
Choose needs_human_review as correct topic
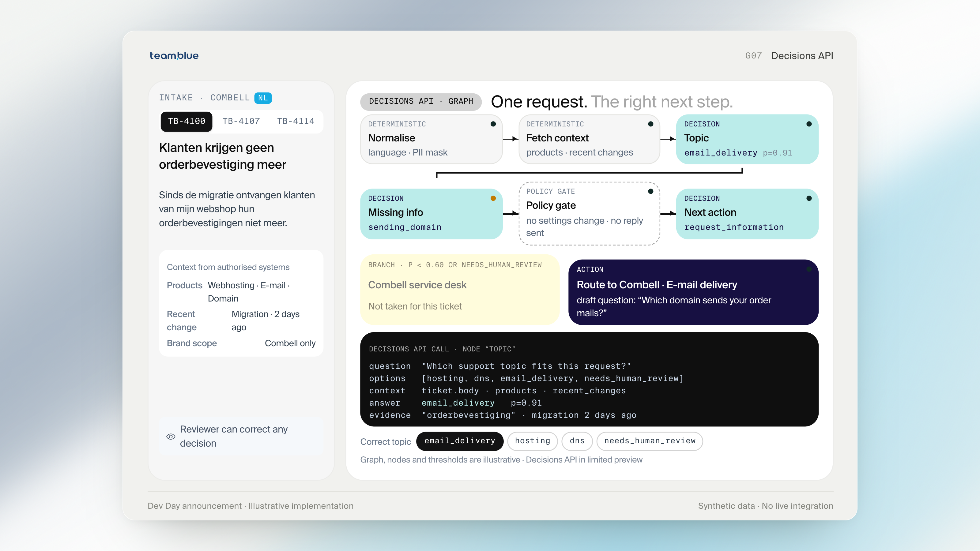[x=649, y=441]
